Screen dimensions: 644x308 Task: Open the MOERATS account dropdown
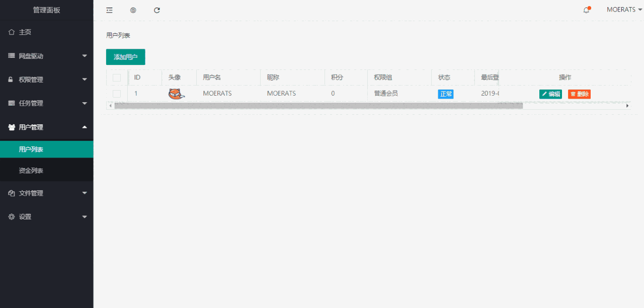[x=624, y=10]
